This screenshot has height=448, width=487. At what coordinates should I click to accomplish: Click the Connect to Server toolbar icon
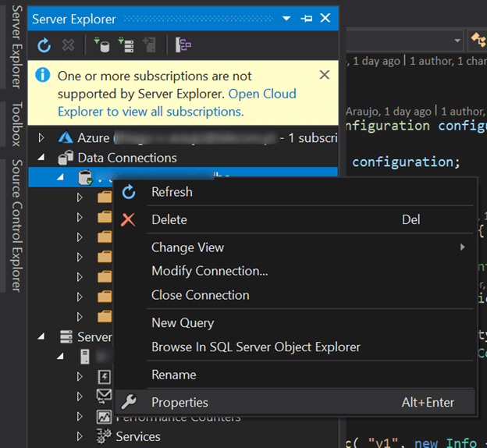126,45
